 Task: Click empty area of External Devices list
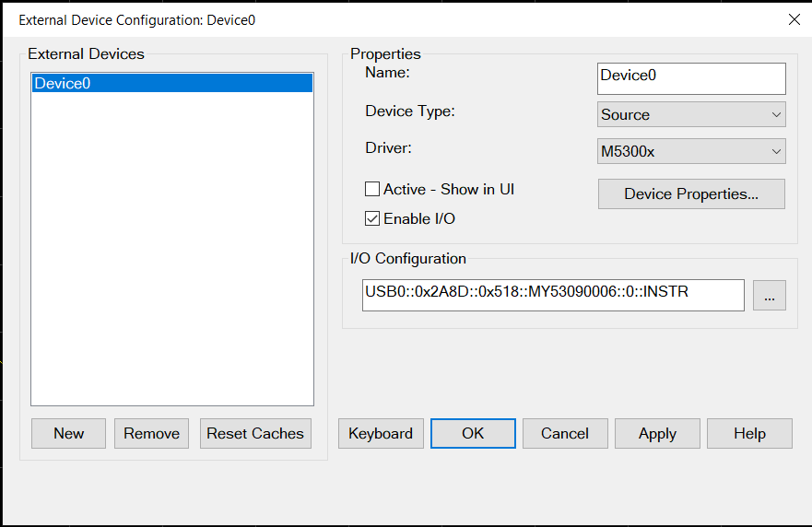pyautogui.click(x=172, y=258)
